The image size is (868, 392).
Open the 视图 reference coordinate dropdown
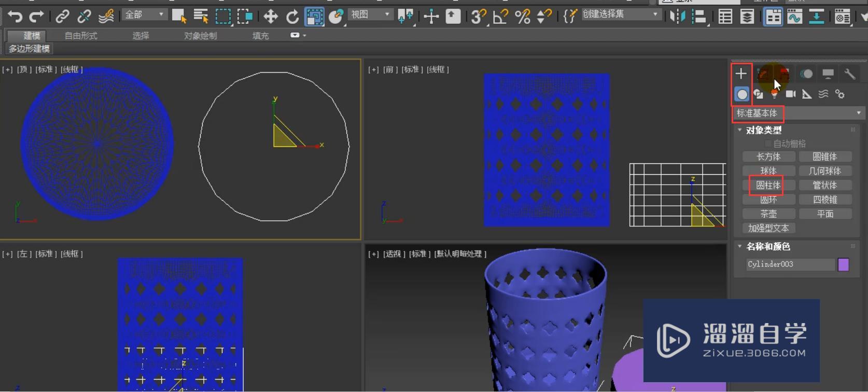(371, 15)
